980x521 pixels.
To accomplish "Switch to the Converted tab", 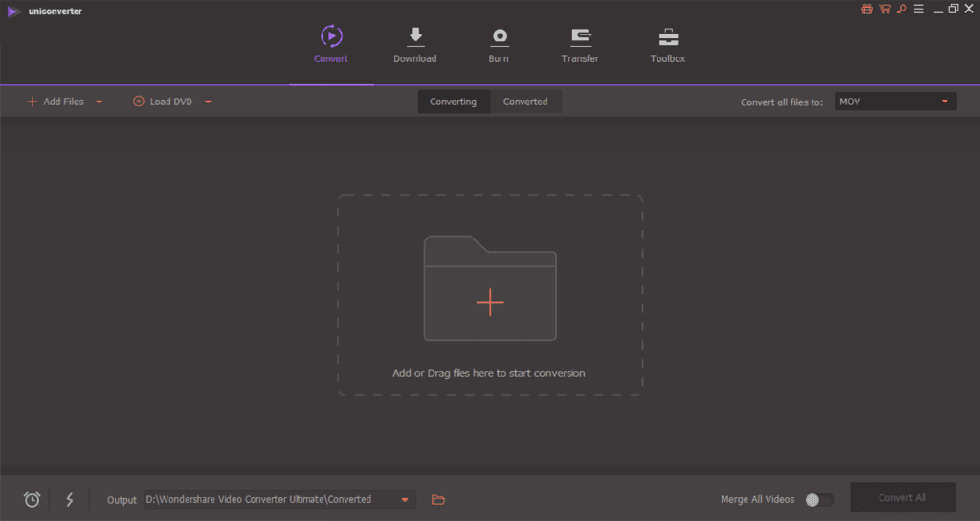I will [525, 102].
